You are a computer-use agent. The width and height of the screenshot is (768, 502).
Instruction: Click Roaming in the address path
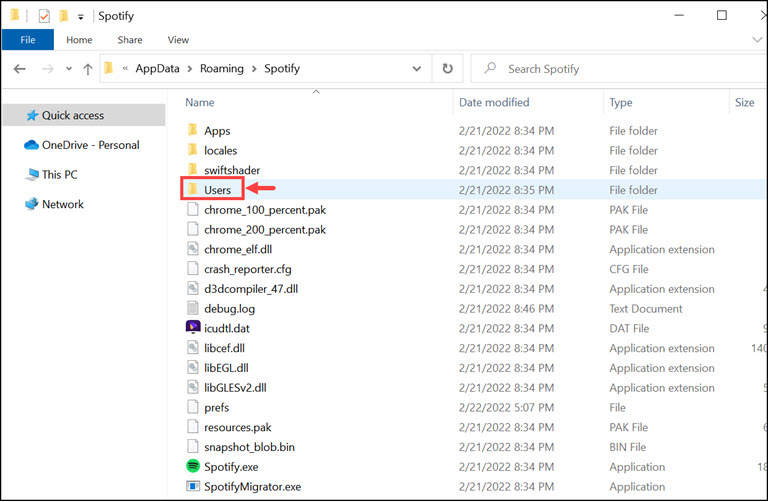pyautogui.click(x=221, y=69)
